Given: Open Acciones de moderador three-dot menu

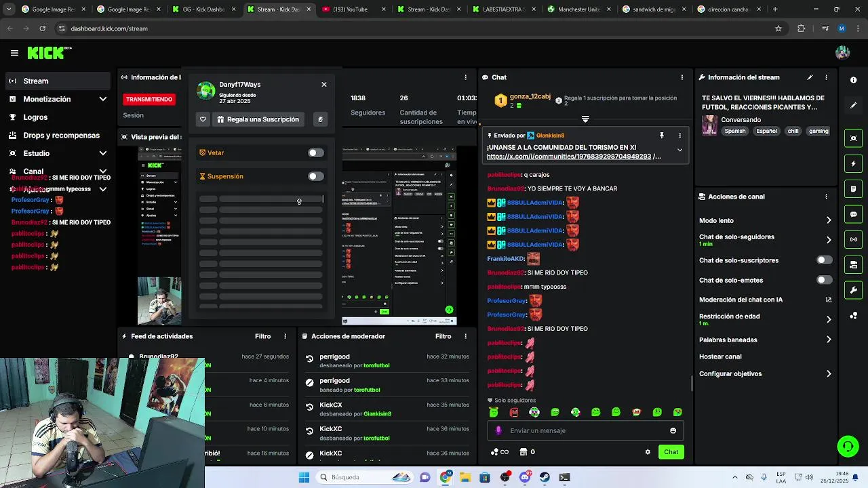Looking at the screenshot, I should tap(465, 336).
